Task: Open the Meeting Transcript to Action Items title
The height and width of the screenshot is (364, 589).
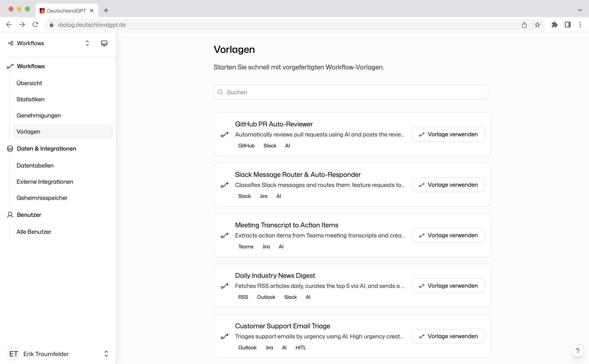Action: tap(287, 225)
